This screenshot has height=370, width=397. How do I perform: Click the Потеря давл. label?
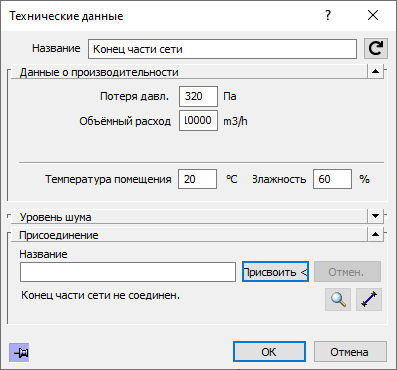click(x=134, y=96)
